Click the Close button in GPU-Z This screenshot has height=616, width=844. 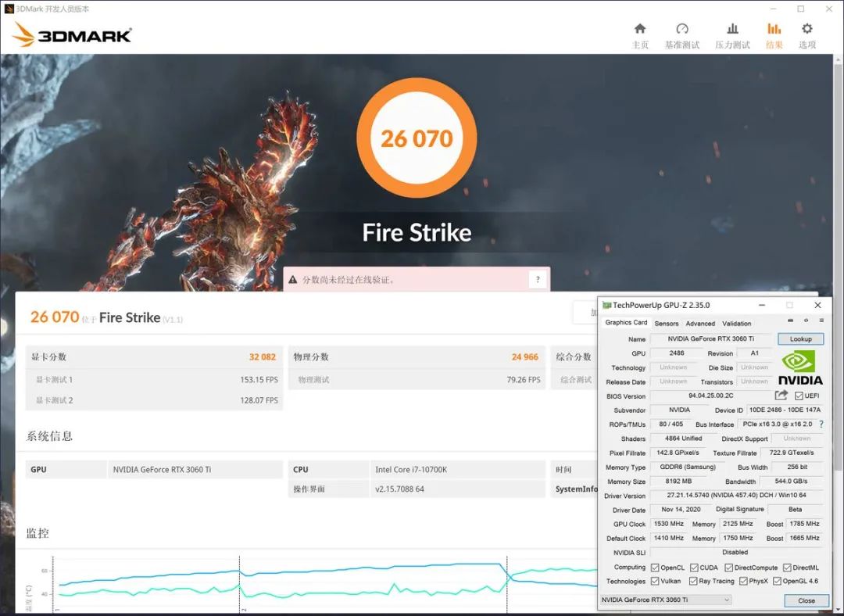pos(806,600)
